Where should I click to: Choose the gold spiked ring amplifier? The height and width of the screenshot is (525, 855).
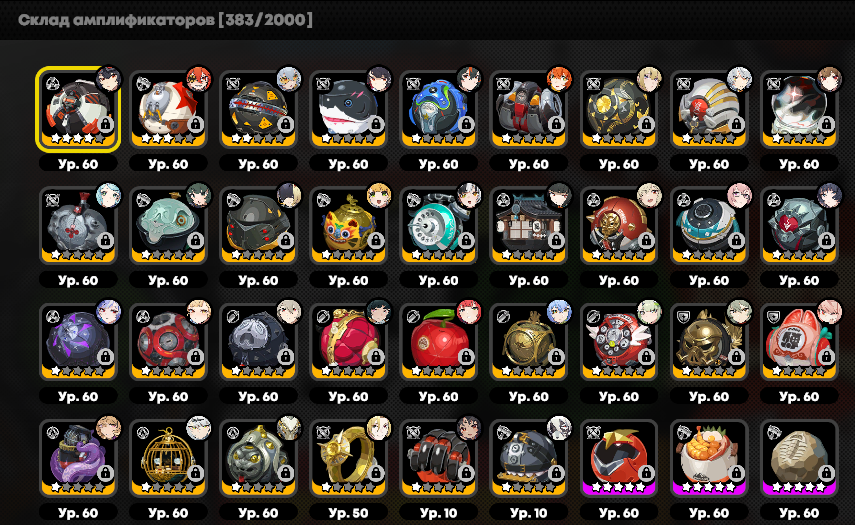point(348,458)
